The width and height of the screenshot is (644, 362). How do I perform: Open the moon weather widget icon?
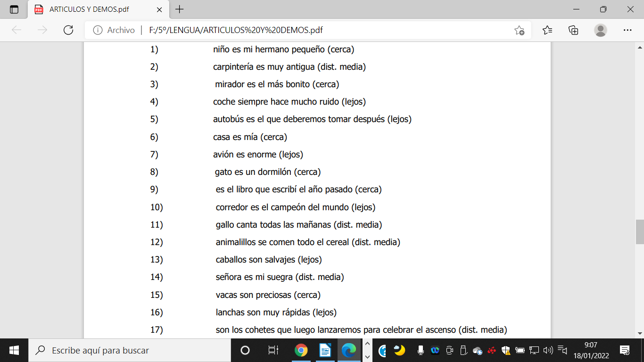click(x=399, y=350)
